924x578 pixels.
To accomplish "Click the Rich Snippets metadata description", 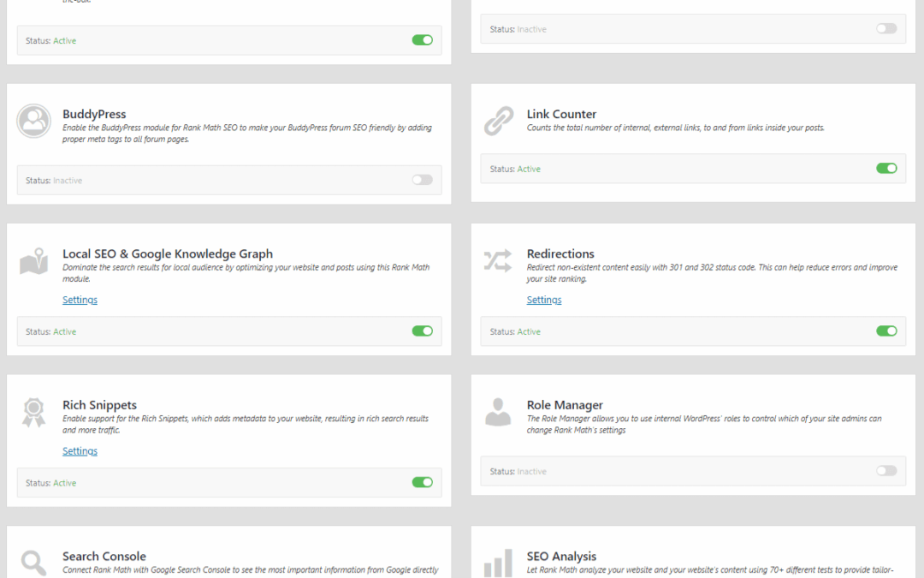I will (x=246, y=424).
